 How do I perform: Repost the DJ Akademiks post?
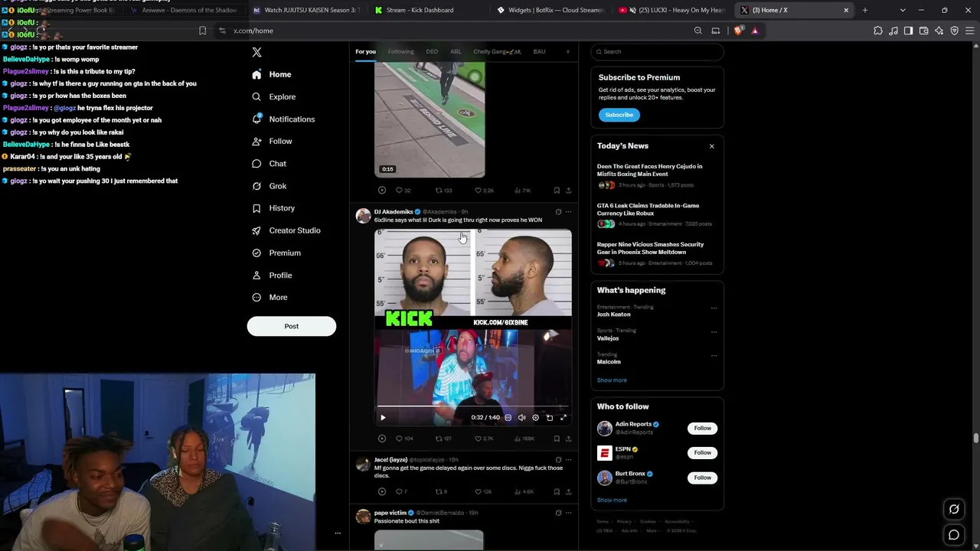(443, 439)
